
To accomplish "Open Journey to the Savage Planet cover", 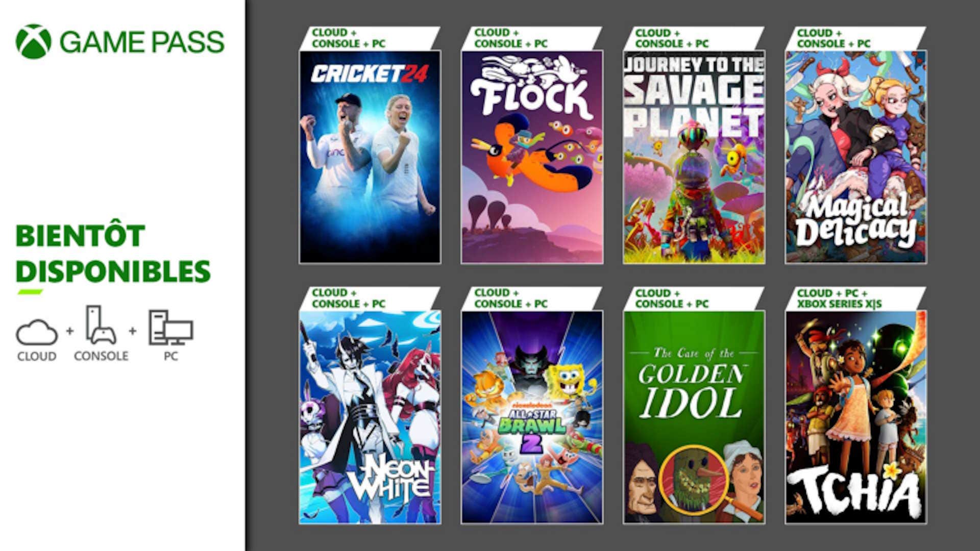I will point(694,157).
